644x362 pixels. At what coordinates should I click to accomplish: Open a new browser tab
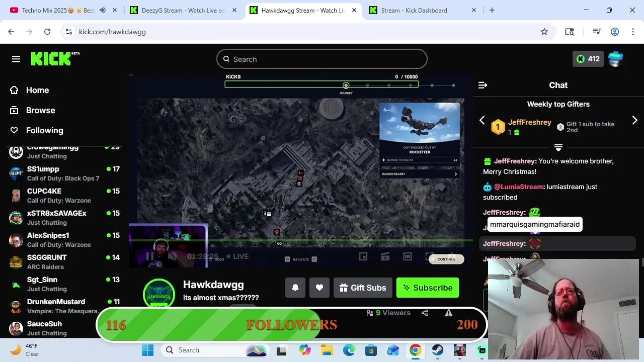click(492, 10)
